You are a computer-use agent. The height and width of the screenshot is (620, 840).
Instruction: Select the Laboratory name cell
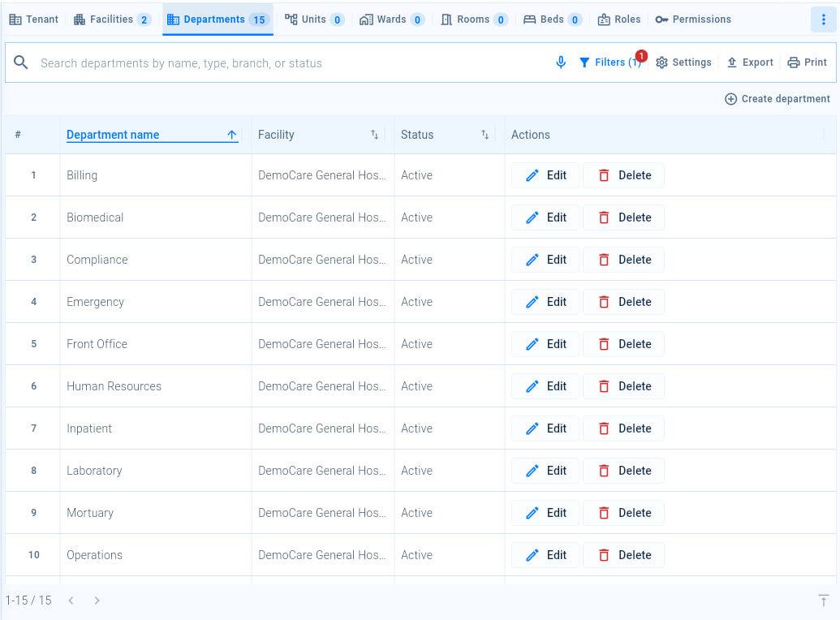[x=155, y=471]
